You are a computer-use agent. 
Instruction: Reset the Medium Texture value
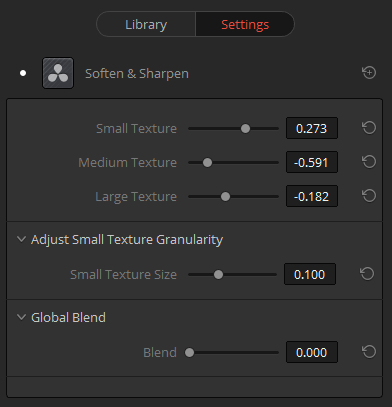point(369,162)
